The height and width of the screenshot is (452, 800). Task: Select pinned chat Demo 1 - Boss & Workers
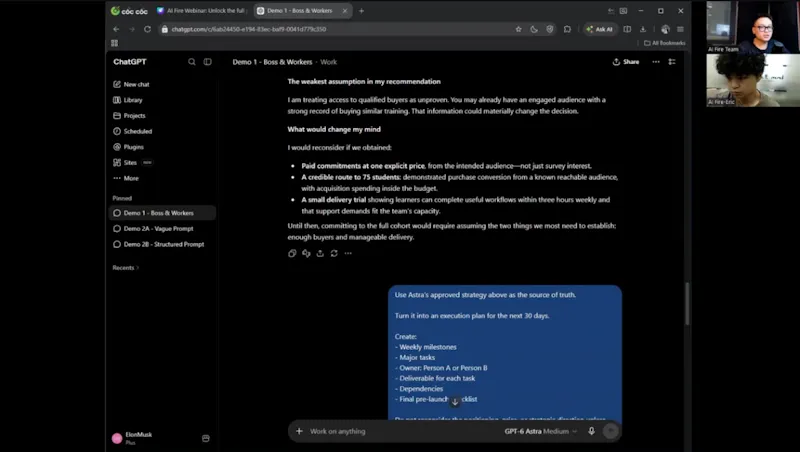coord(162,213)
